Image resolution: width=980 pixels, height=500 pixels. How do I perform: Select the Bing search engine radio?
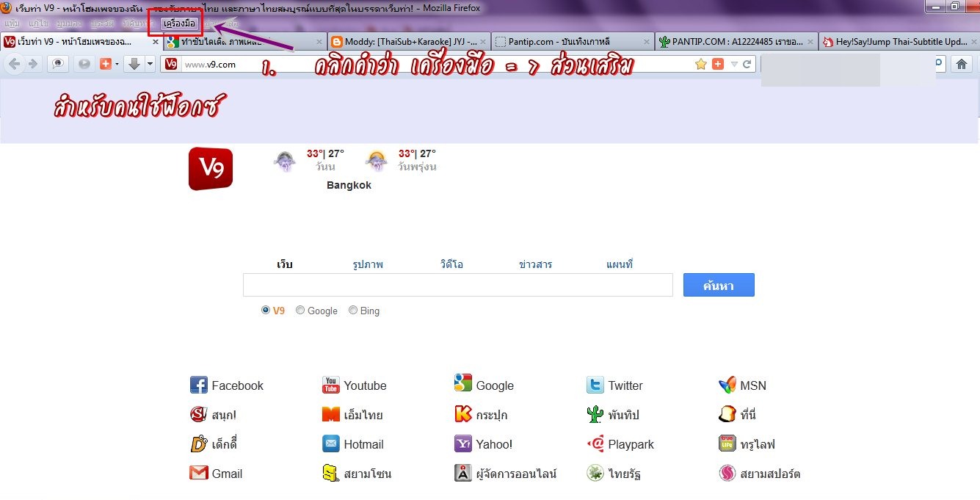353,311
